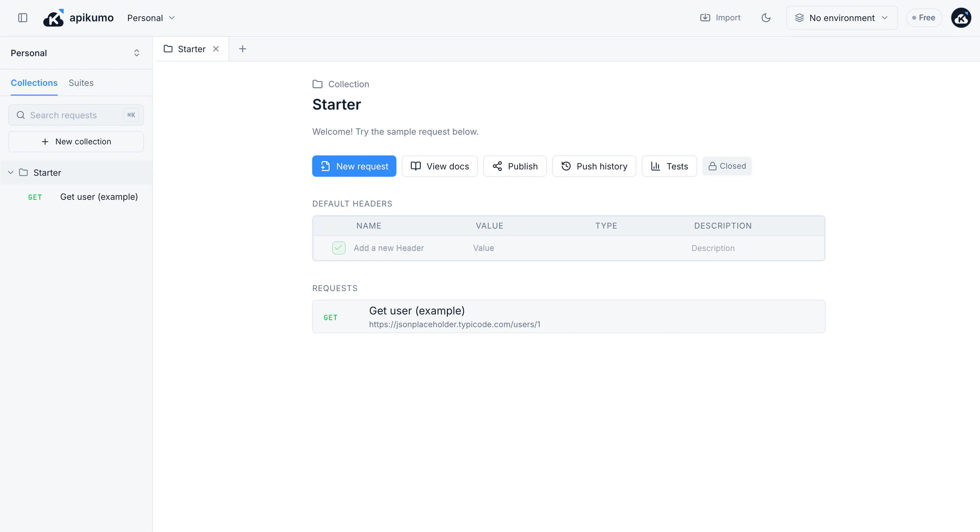Screen dimensions: 980x532
Task: Switch to the Collections tab
Action: 34,83
